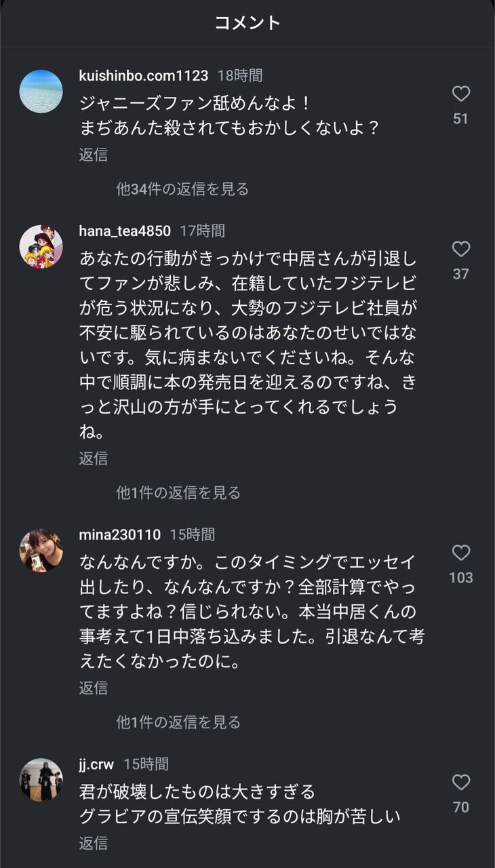Viewport: 495px width, 868px height.
Task: Reply to kuishinbo.com1123's comment
Action: tap(93, 155)
